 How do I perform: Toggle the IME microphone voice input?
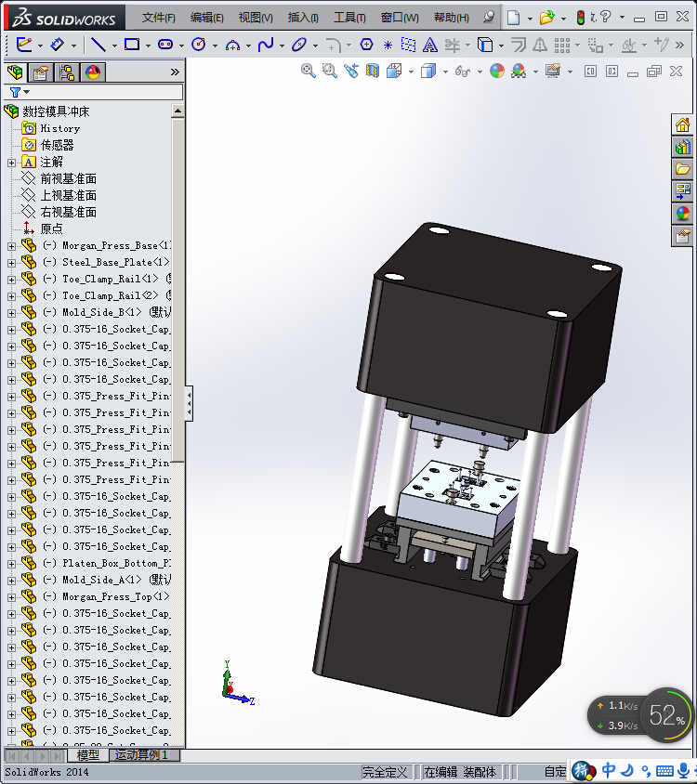[684, 770]
